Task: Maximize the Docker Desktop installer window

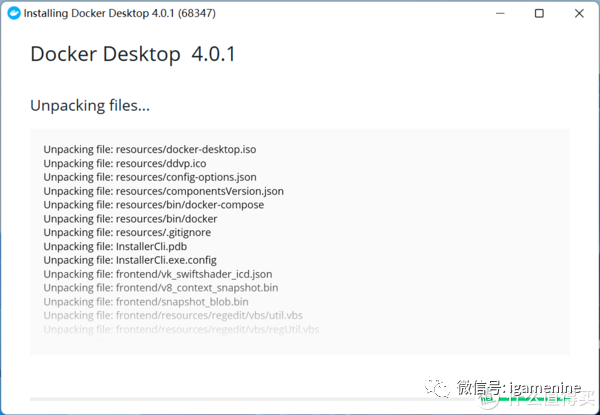Action: 539,13
